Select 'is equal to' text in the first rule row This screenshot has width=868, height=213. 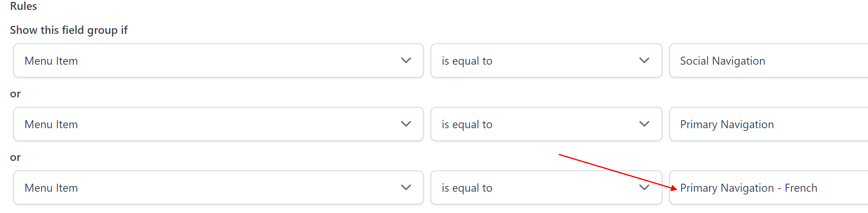click(467, 61)
